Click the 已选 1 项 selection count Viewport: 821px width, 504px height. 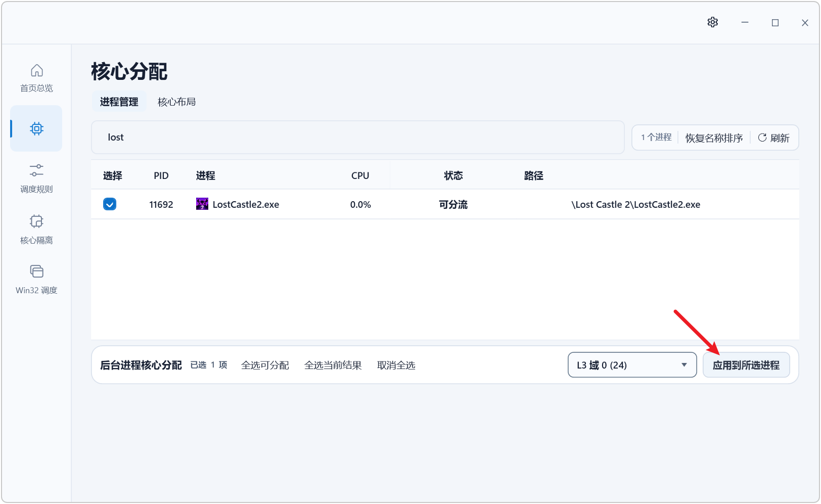click(209, 365)
